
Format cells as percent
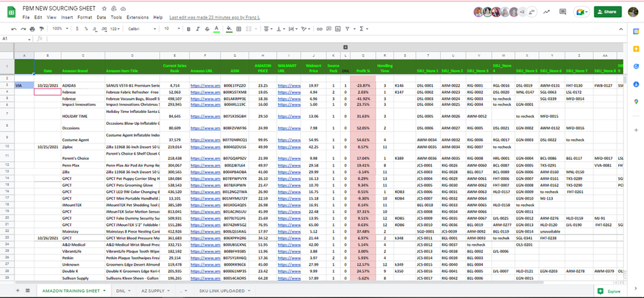pyautogui.click(x=86, y=29)
